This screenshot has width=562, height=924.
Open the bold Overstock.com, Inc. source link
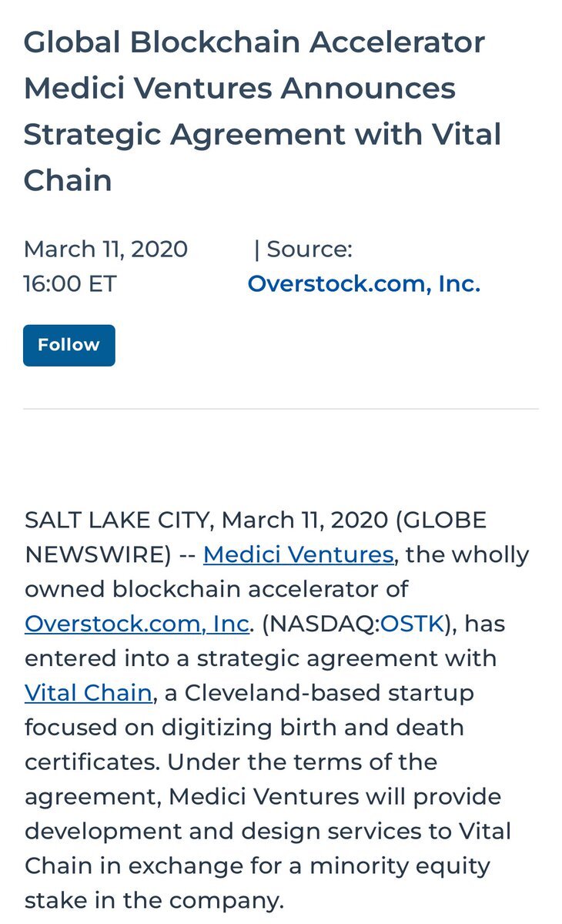point(364,284)
